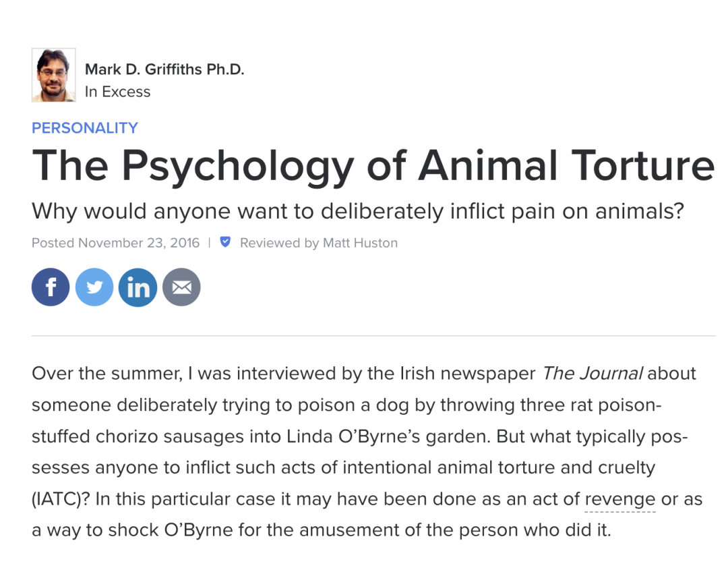Click The Journal italic newspaper name
The image size is (728, 574).
pyautogui.click(x=593, y=373)
